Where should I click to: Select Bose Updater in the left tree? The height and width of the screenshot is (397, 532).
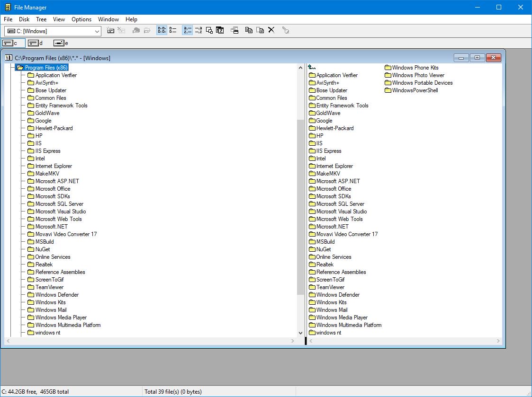coord(47,90)
